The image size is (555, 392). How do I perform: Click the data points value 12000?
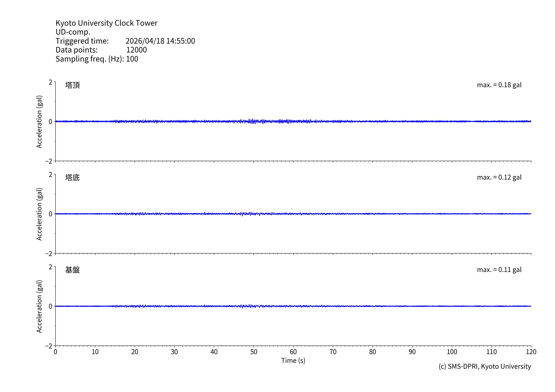136,50
